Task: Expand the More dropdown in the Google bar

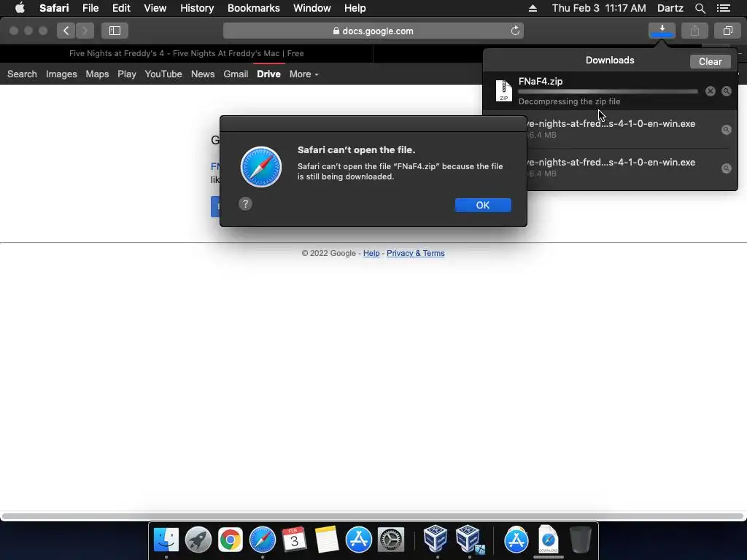Action: (x=303, y=74)
